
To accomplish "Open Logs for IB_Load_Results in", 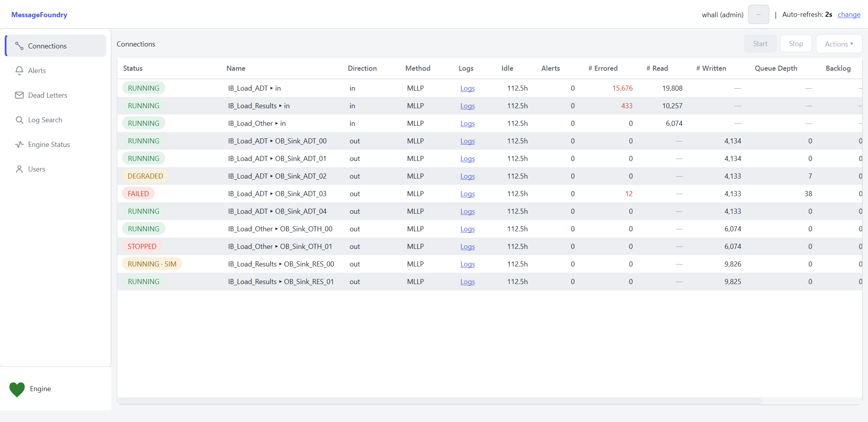I will point(467,106).
